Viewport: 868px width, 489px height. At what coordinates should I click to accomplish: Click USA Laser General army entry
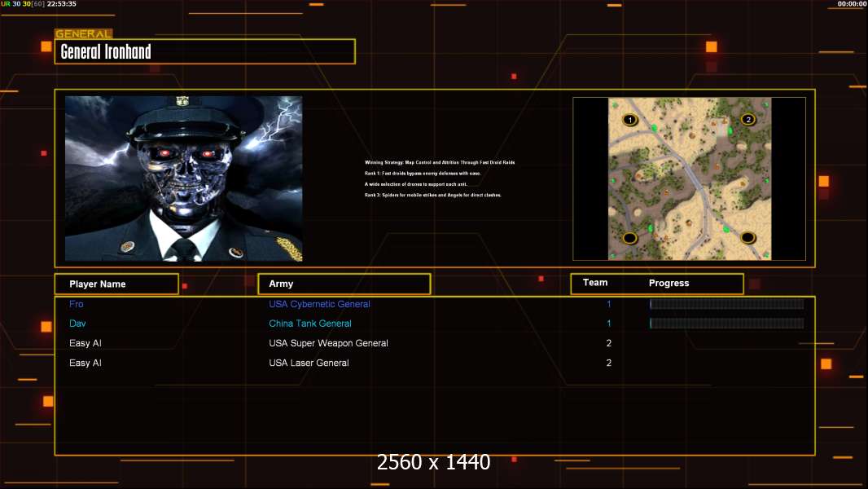click(x=309, y=363)
